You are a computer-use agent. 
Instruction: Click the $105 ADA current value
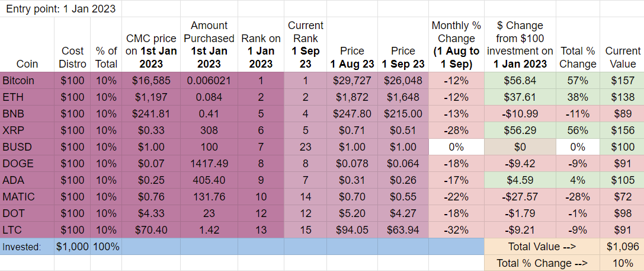tap(622, 180)
